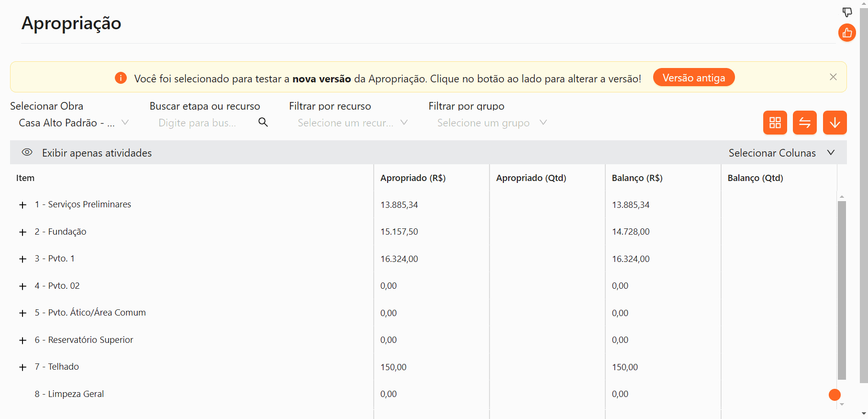Expand the '1 - Serviços Preliminares' row

coord(22,205)
